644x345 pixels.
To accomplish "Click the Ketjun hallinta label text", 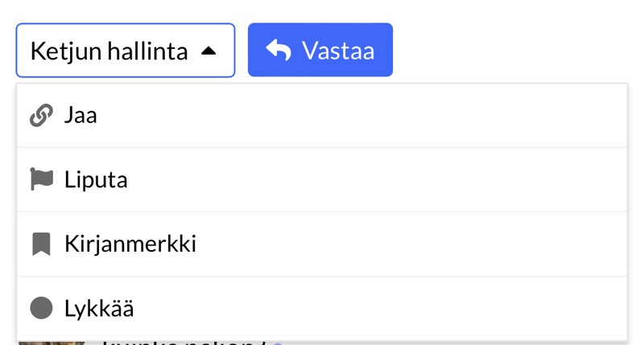I will tap(109, 51).
